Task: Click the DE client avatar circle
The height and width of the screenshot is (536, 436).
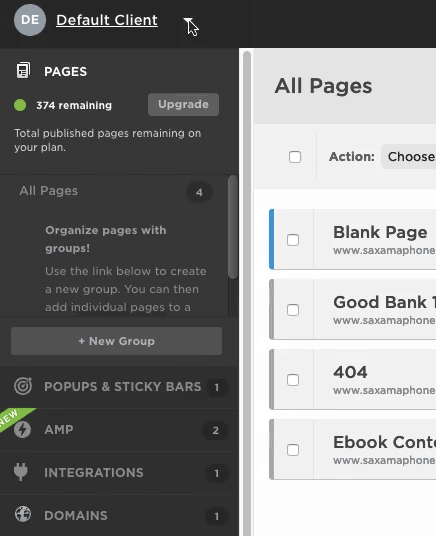Action: (30, 20)
